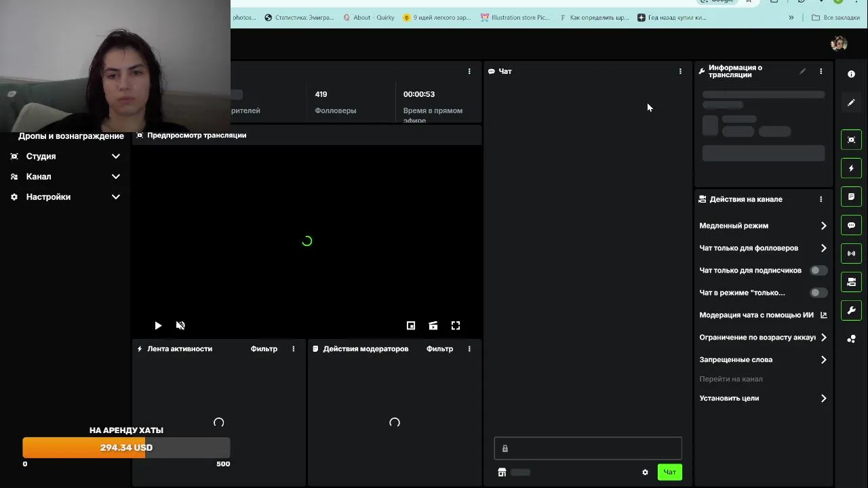Click the green Чат send button
Viewport: 868px width, 488px height.
(x=669, y=472)
